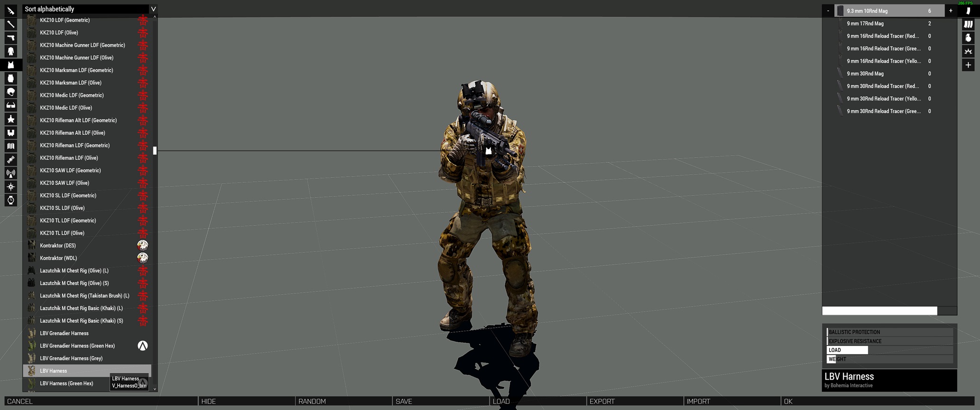Image resolution: width=980 pixels, height=410 pixels.
Task: Open the watch category
Action: (x=10, y=200)
